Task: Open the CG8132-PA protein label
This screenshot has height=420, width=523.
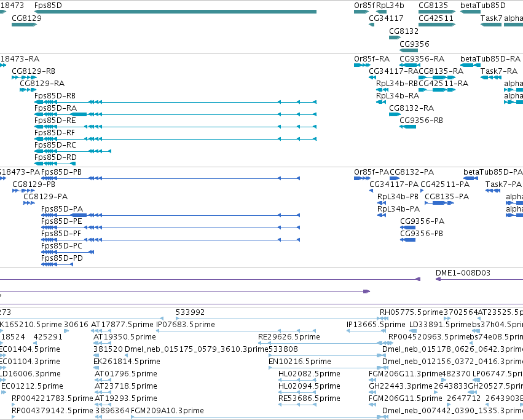Action: (412, 172)
